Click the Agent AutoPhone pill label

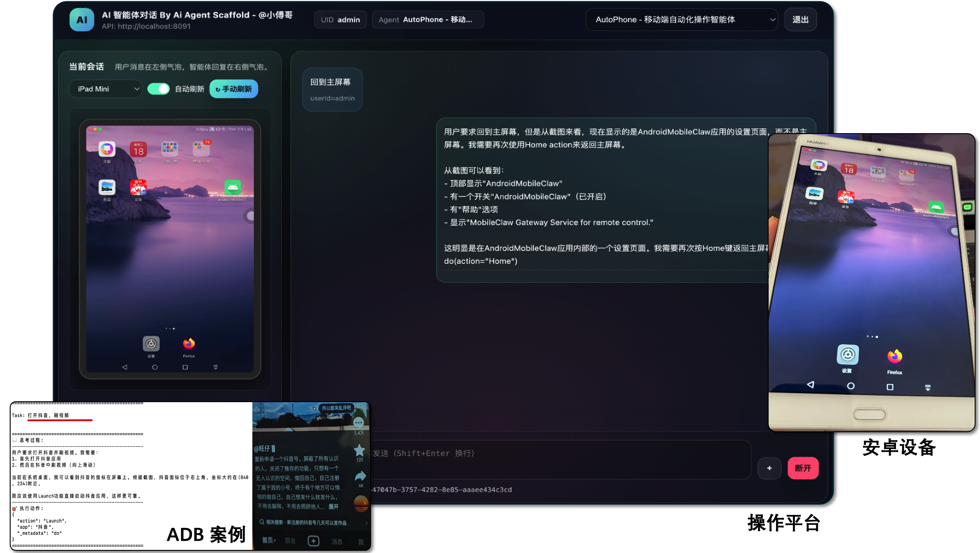tap(427, 19)
